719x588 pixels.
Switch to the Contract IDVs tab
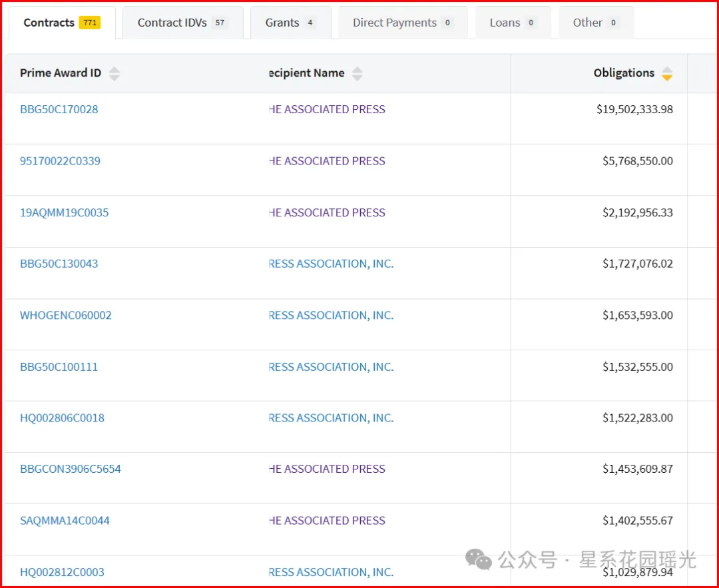click(182, 23)
